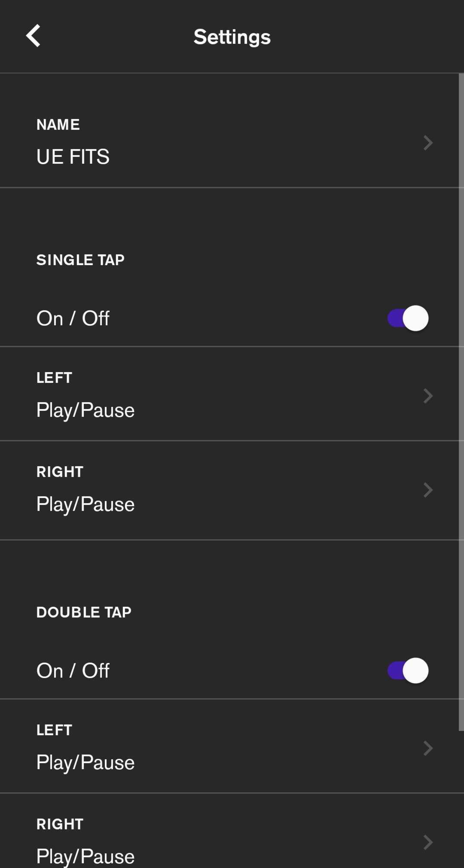The height and width of the screenshot is (868, 464).
Task: Open the UE FITS device name
Action: pyautogui.click(x=73, y=157)
